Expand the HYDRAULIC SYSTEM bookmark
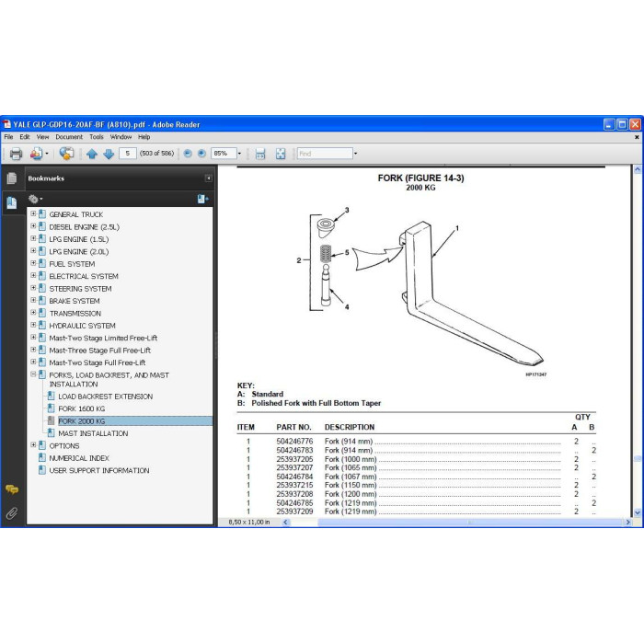The width and height of the screenshot is (644, 644). 33,325
